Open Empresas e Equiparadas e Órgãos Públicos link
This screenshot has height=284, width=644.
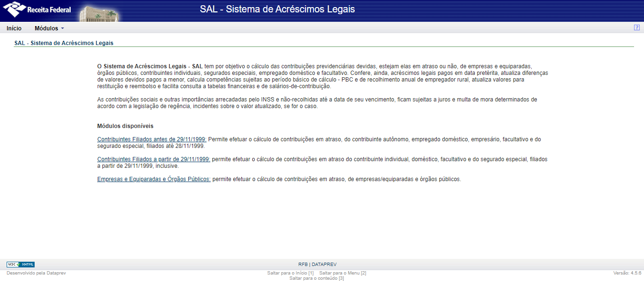pyautogui.click(x=154, y=179)
